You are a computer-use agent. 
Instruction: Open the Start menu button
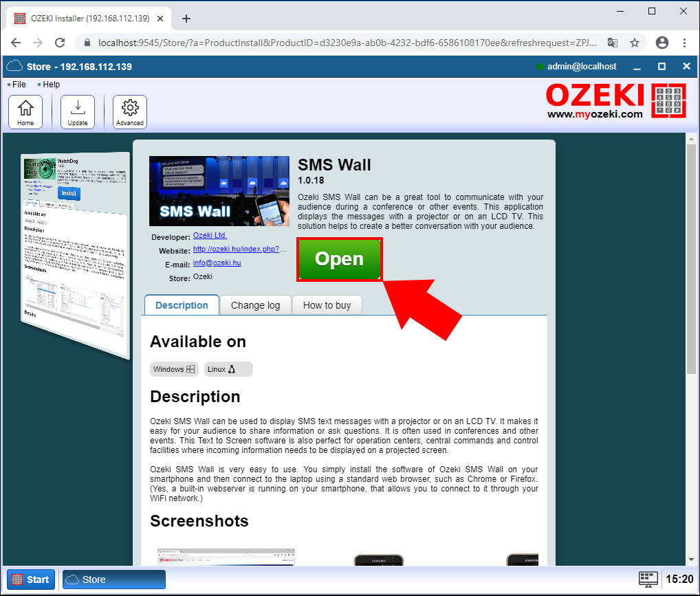click(31, 580)
